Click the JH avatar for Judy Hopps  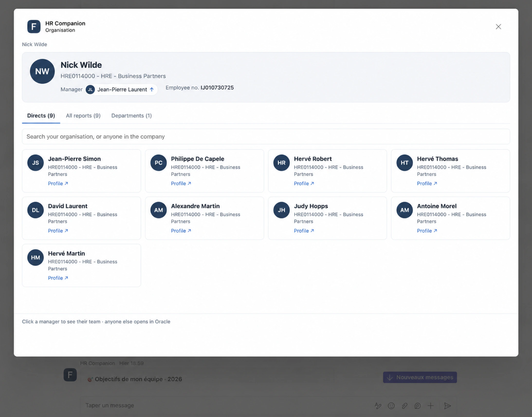(x=282, y=210)
